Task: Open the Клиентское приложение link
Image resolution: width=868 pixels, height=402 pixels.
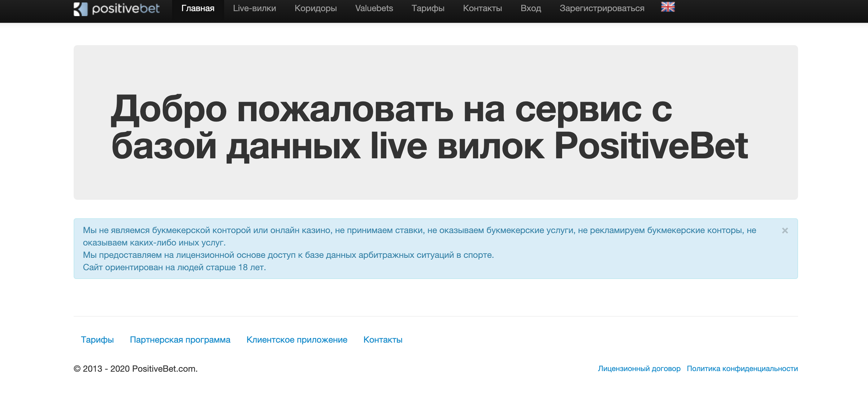Action: (297, 340)
